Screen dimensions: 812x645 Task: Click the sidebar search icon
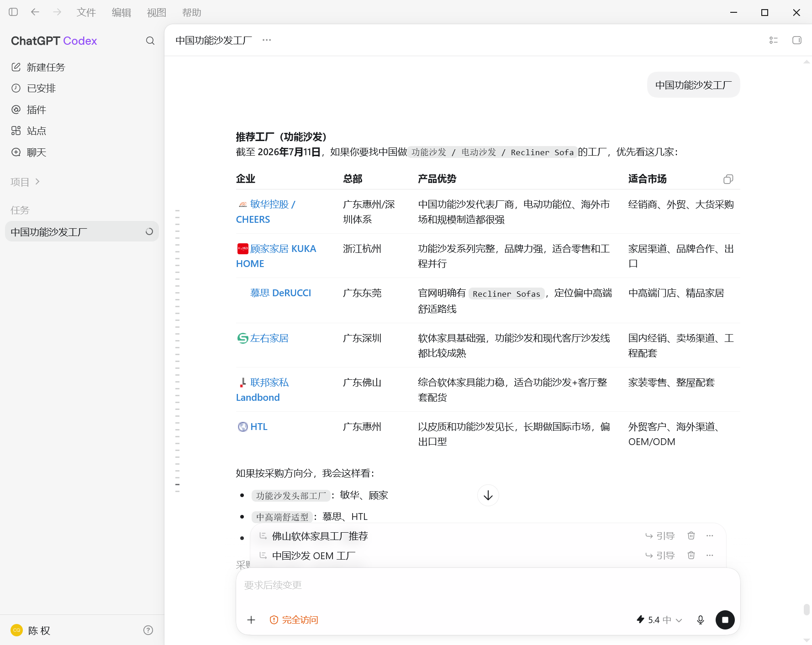click(x=150, y=41)
